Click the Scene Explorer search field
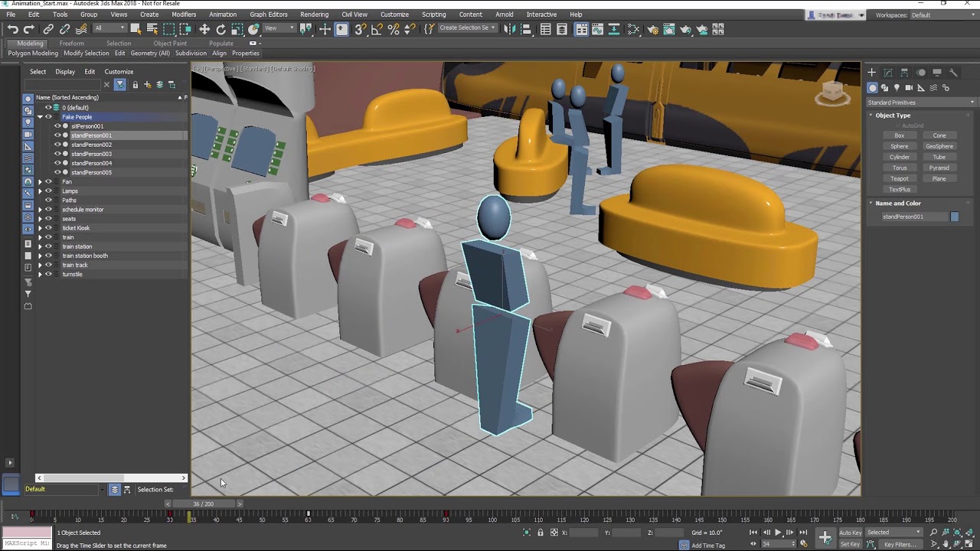 pyautogui.click(x=63, y=84)
